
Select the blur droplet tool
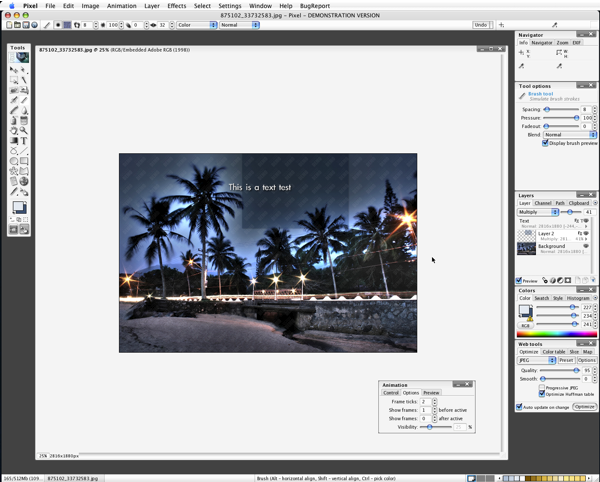(x=24, y=111)
